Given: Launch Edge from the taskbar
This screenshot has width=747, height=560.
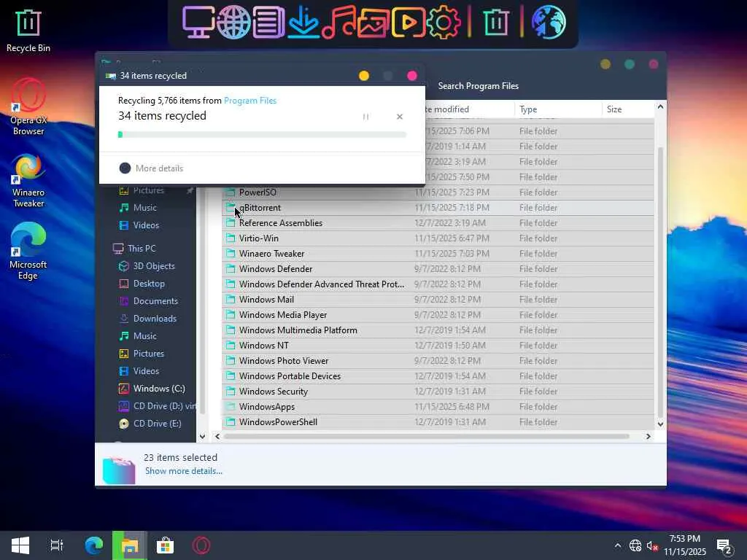Looking at the screenshot, I should click(94, 545).
